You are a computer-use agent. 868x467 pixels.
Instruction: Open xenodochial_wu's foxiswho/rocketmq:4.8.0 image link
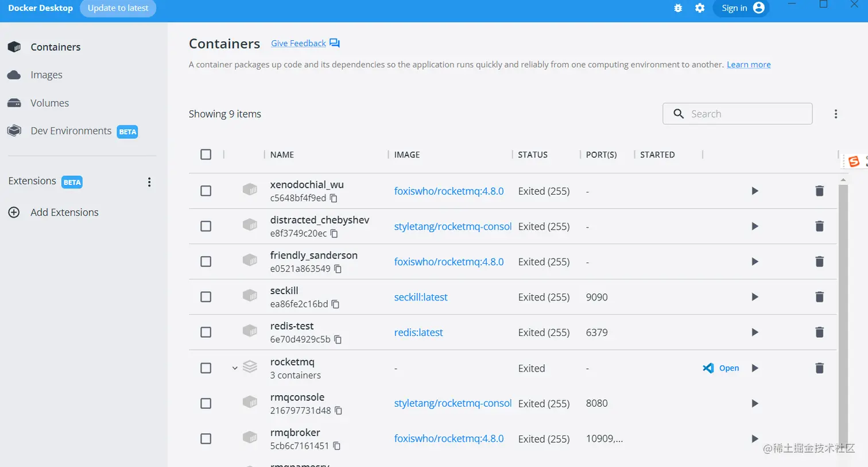pyautogui.click(x=449, y=191)
